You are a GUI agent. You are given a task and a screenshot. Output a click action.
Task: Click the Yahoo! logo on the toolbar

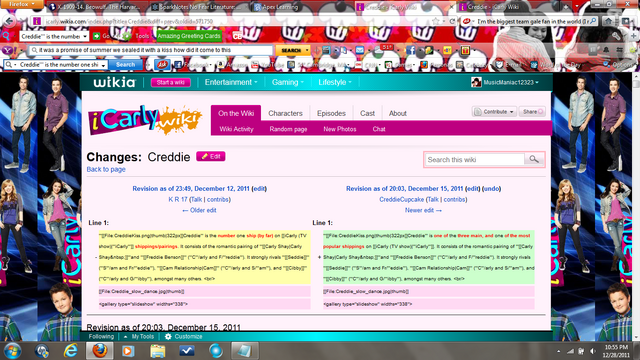[9, 50]
